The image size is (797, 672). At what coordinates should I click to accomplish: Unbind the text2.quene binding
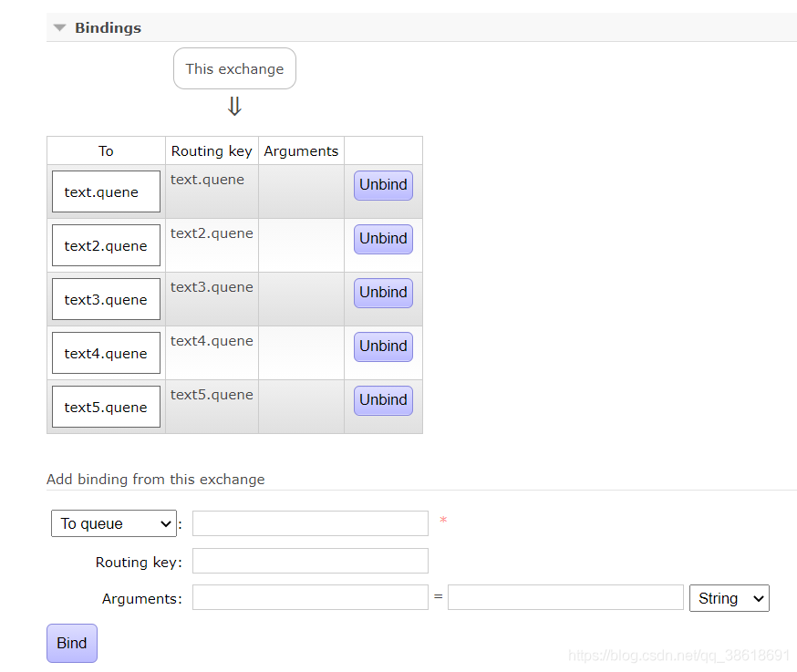coord(383,239)
